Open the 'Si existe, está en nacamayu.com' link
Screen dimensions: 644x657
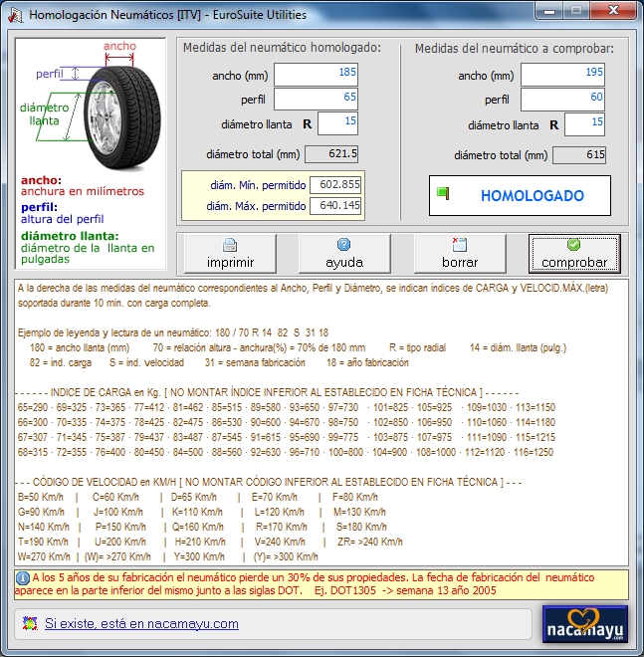pos(141,624)
